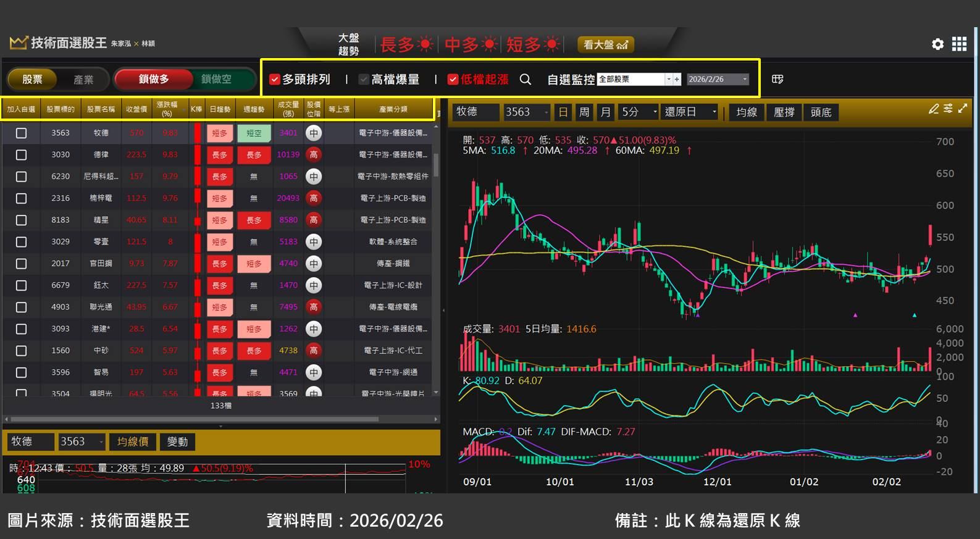Sort by 漲跌幅(%) column header

[x=167, y=109]
